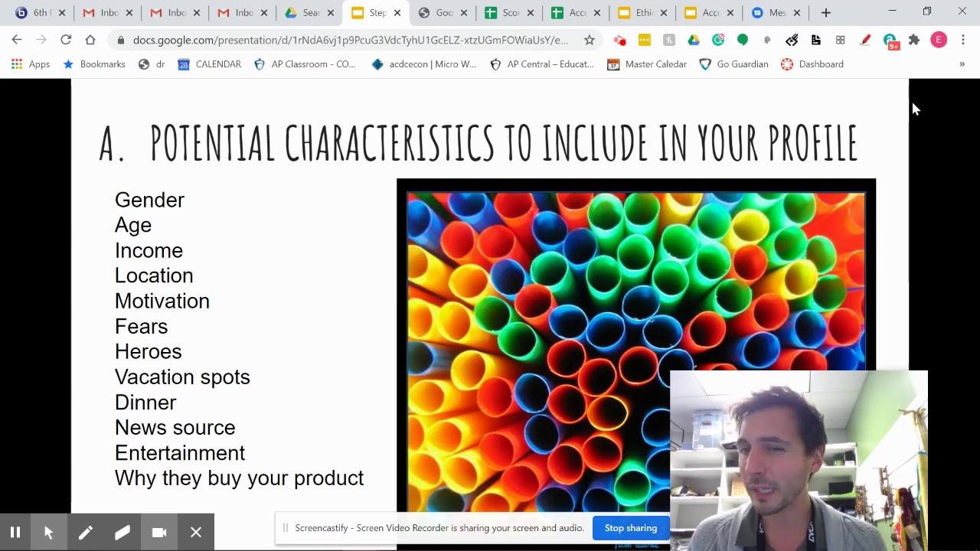Select the pen annotation tool
Screen dimensions: 980x551
tap(86, 531)
